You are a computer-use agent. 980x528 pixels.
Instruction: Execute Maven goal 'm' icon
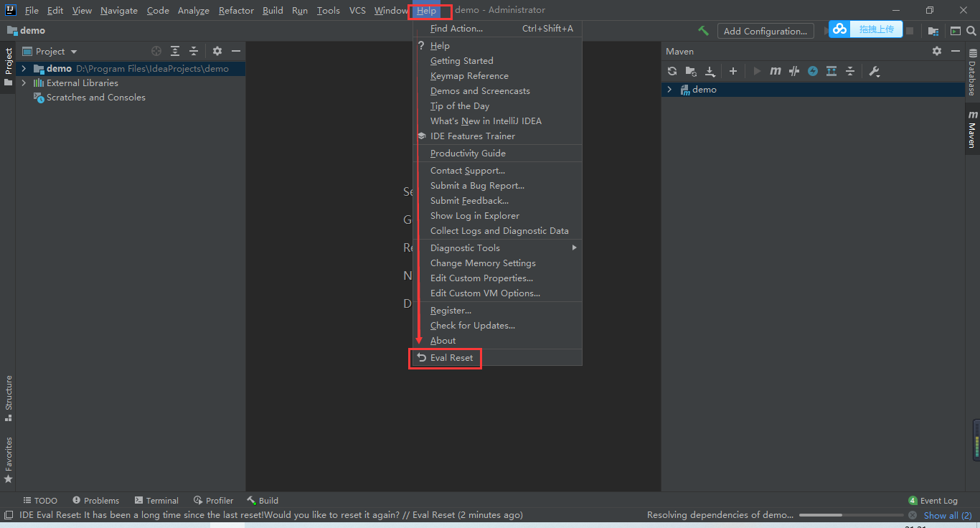(776, 71)
